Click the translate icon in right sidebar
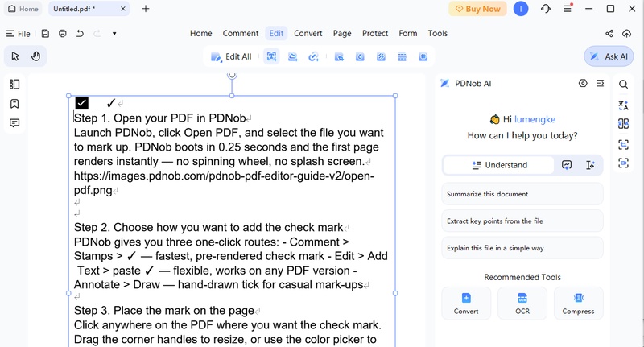The width and height of the screenshot is (644, 347). [x=623, y=105]
